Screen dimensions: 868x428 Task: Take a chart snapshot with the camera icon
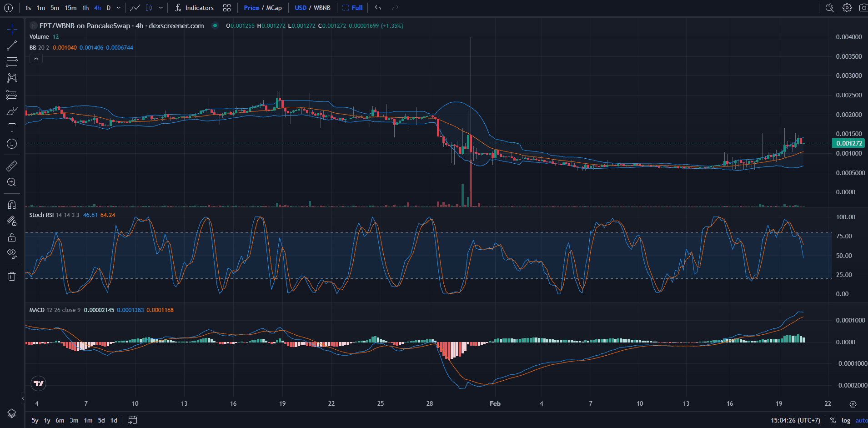pyautogui.click(x=863, y=8)
